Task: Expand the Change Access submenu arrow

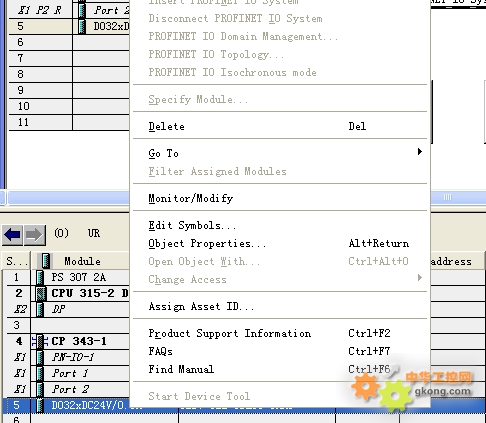Action: (420, 278)
